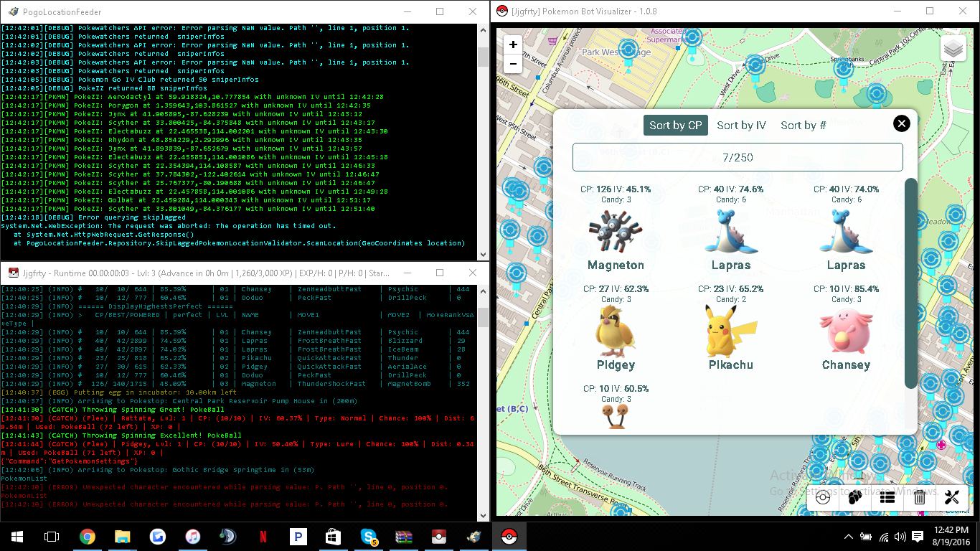
Task: Click the Pikachu stats text 'IV: 65.2%'
Action: (744, 289)
